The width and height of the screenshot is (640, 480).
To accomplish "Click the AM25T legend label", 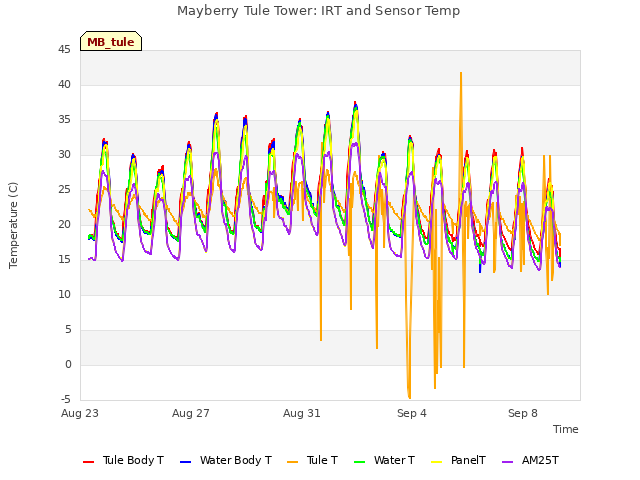I will (540, 460).
